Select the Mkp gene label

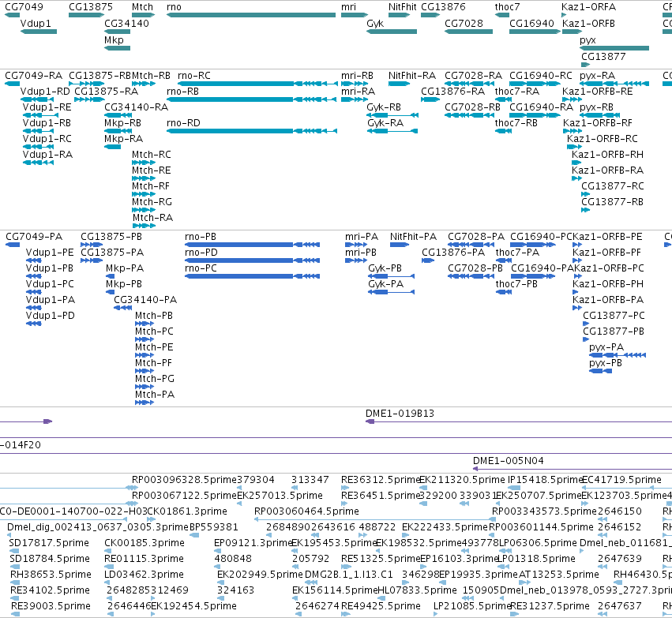(x=114, y=39)
